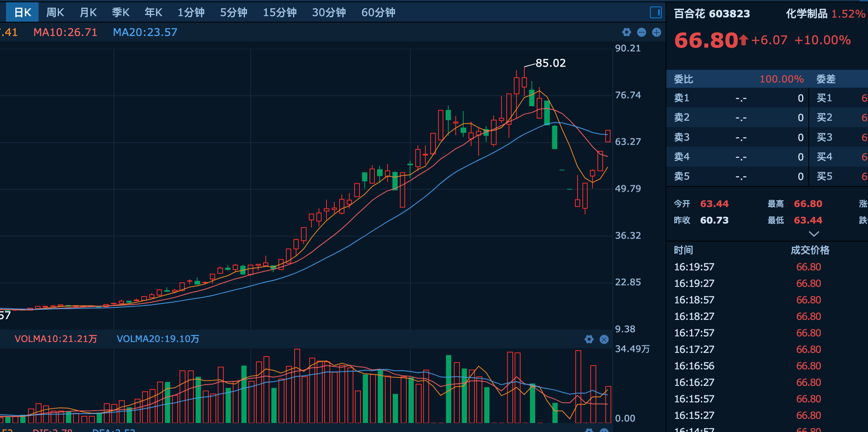868x432 pixels.
Task: Select the 买2 order row
Action: coord(839,118)
